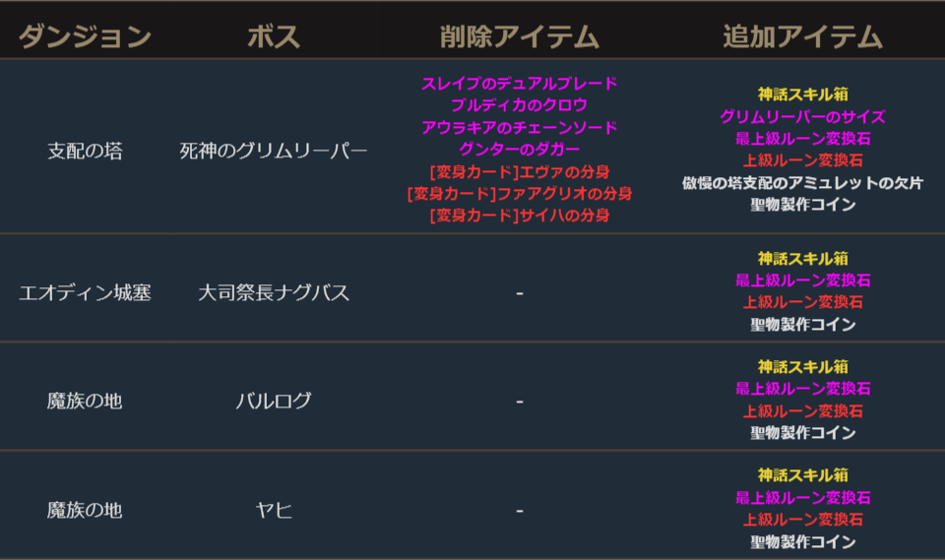The image size is (945, 560).
Task: Click the ダンジョン column header
Action: (x=85, y=38)
